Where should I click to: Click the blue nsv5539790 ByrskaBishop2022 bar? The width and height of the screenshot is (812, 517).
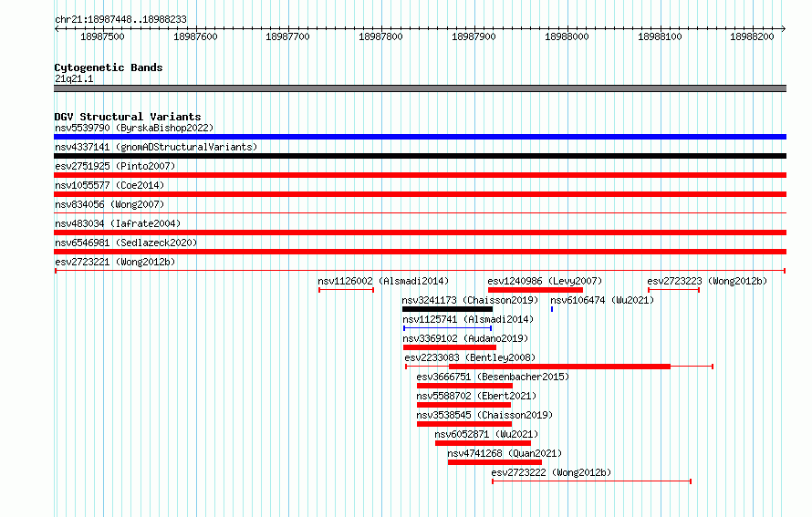coord(420,137)
